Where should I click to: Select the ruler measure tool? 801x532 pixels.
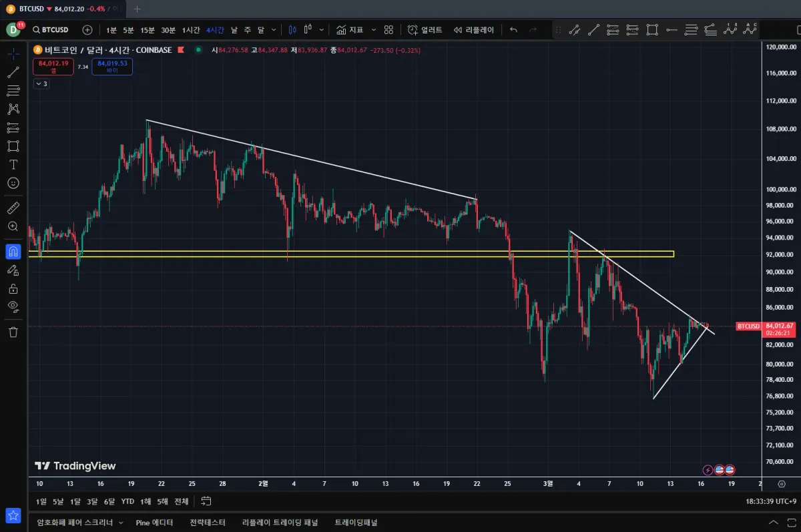[13, 208]
